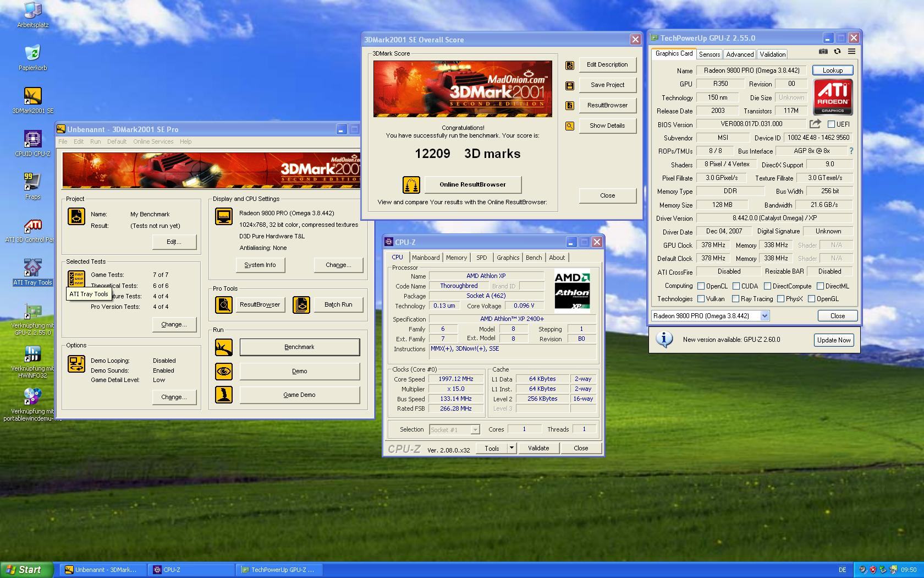Toggle the DirectML checkbox
This screenshot has height=578, width=924.
(x=821, y=286)
